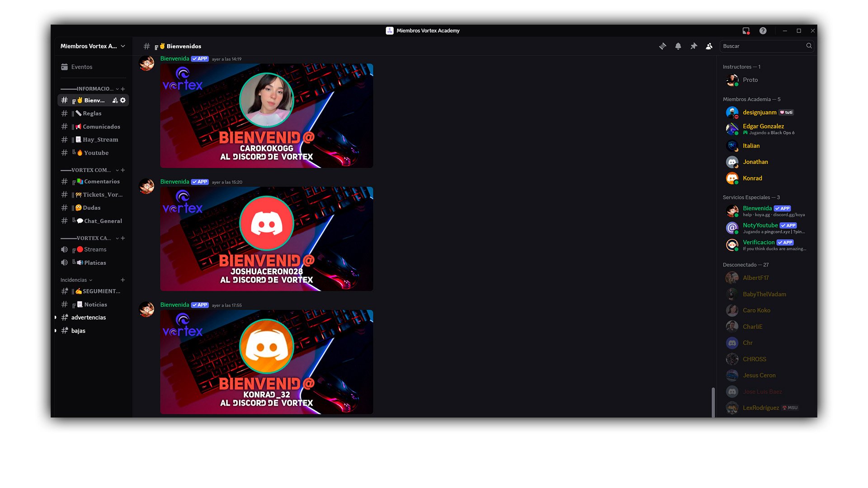Open the Threads icon in channel header
868x488 pixels.
point(662,46)
